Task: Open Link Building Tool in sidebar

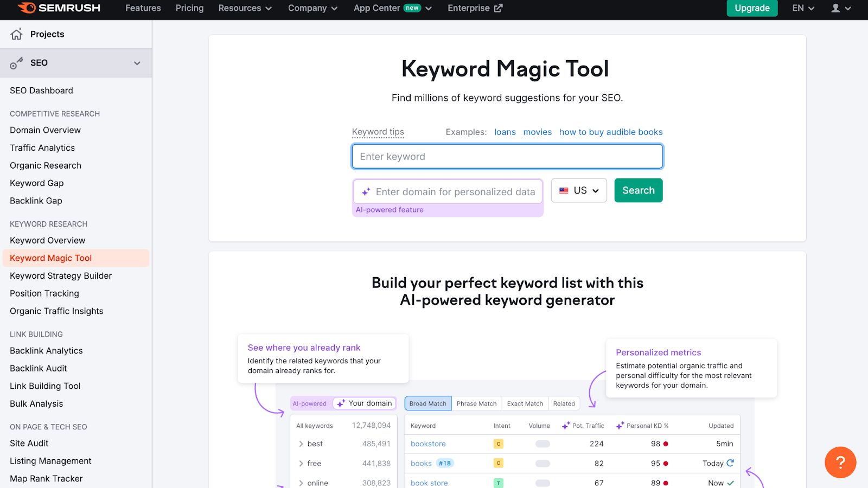Action: (x=45, y=386)
